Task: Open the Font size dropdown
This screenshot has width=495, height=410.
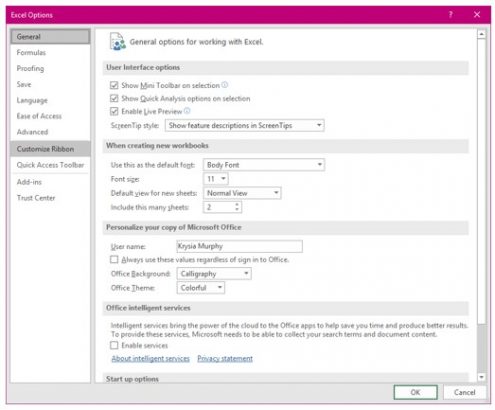Action: click(x=216, y=179)
